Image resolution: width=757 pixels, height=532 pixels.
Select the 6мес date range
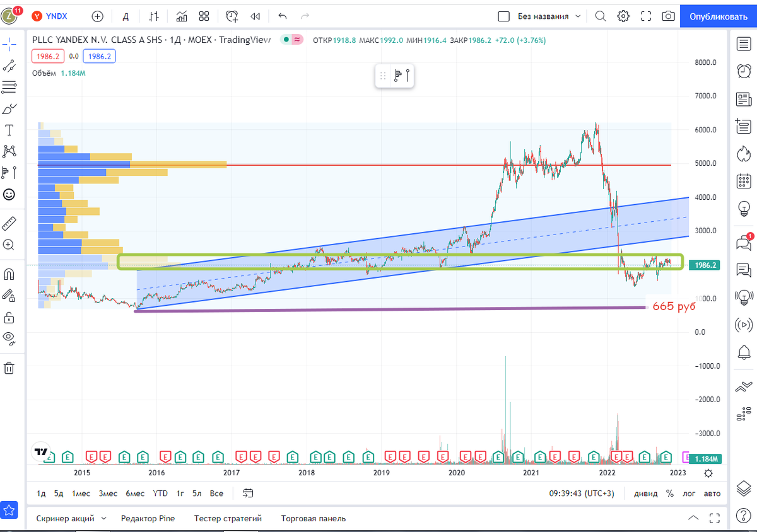(x=135, y=493)
